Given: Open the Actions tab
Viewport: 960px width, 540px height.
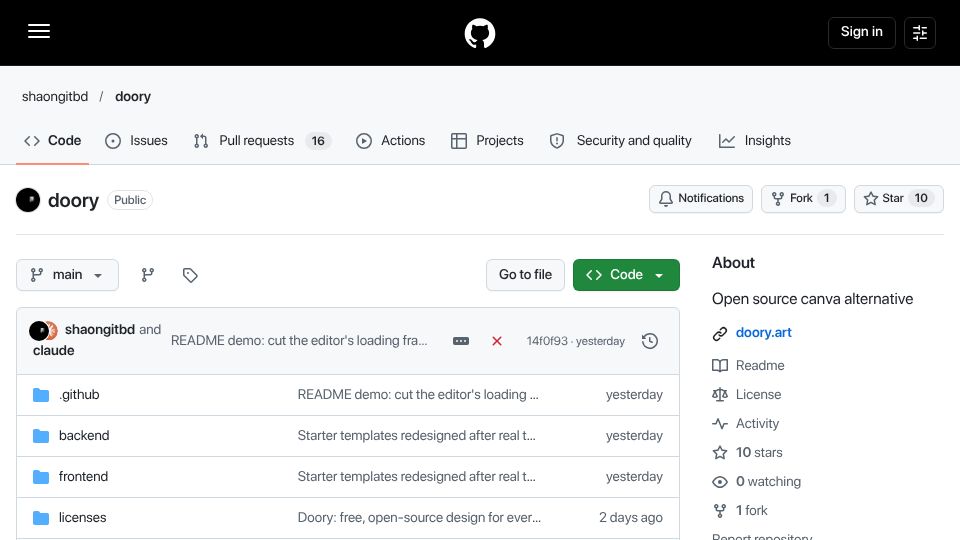Looking at the screenshot, I should 391,141.
